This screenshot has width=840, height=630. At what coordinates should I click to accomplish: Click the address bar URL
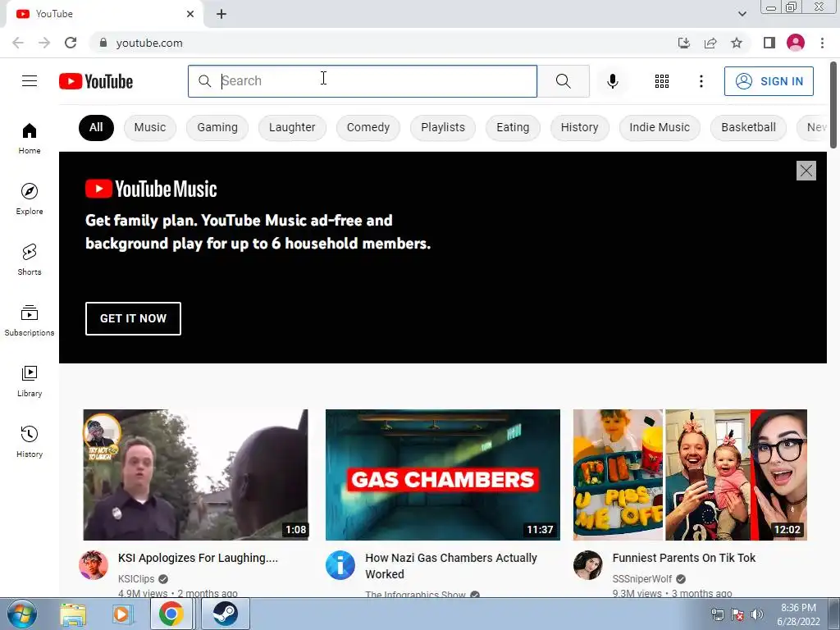pos(149,43)
